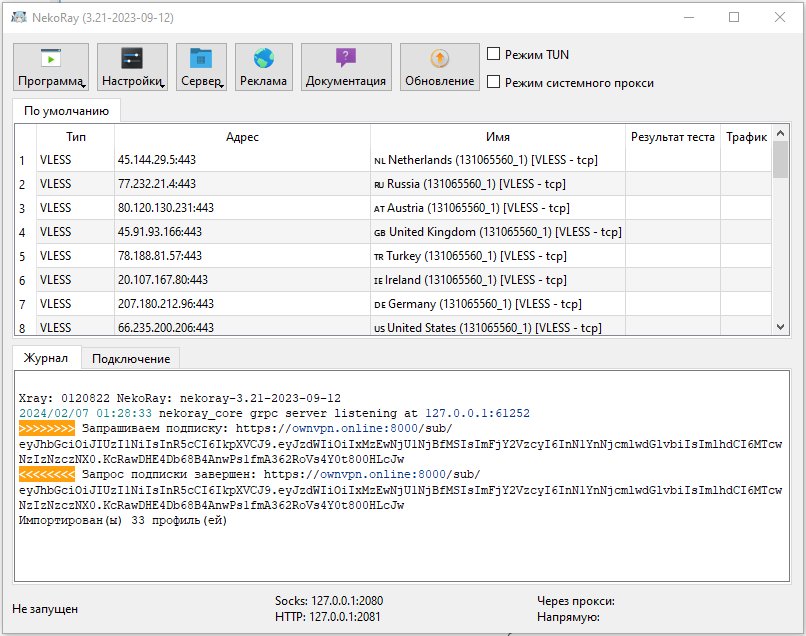Screen dimensions: 806x636
Task: Click the server list scroll down arrow
Action: click(780, 327)
